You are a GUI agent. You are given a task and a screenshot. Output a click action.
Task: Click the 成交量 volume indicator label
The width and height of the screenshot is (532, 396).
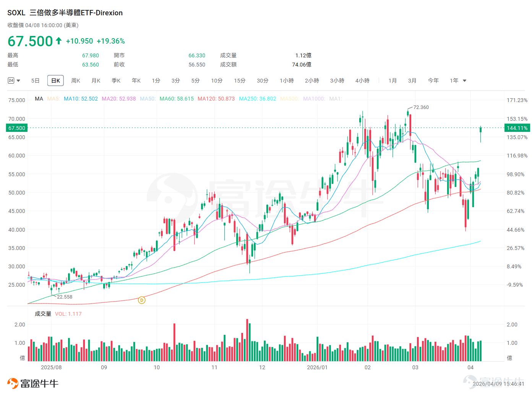coord(43,314)
